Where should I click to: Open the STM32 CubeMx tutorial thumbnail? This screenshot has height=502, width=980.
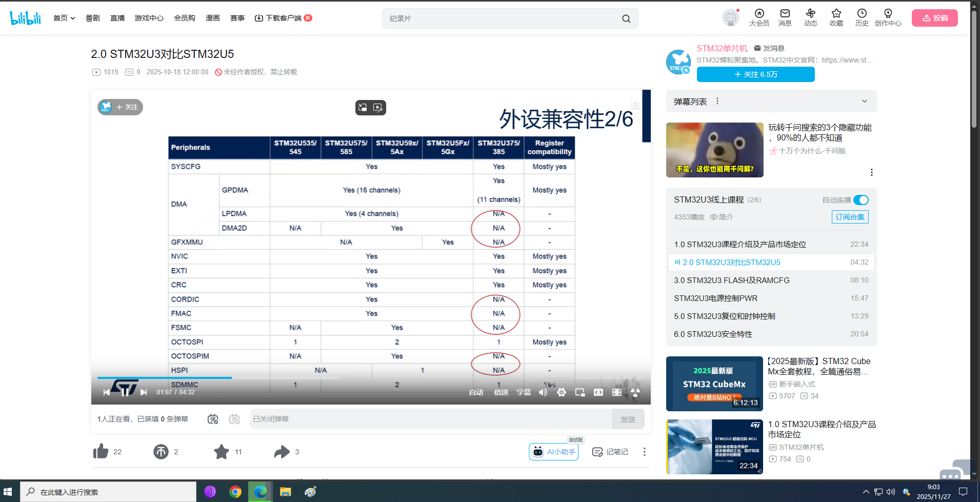click(714, 384)
